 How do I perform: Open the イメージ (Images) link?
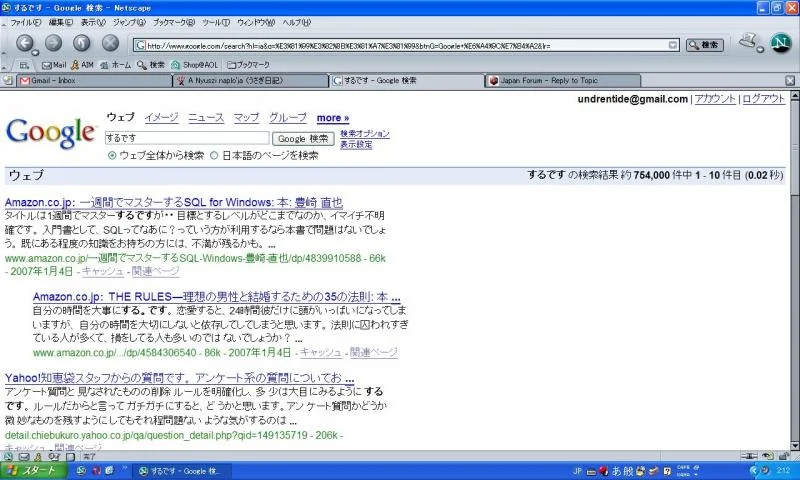161,117
